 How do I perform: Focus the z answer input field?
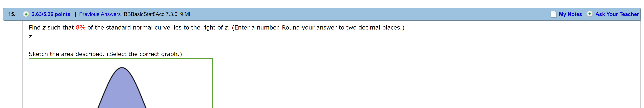coord(61,36)
